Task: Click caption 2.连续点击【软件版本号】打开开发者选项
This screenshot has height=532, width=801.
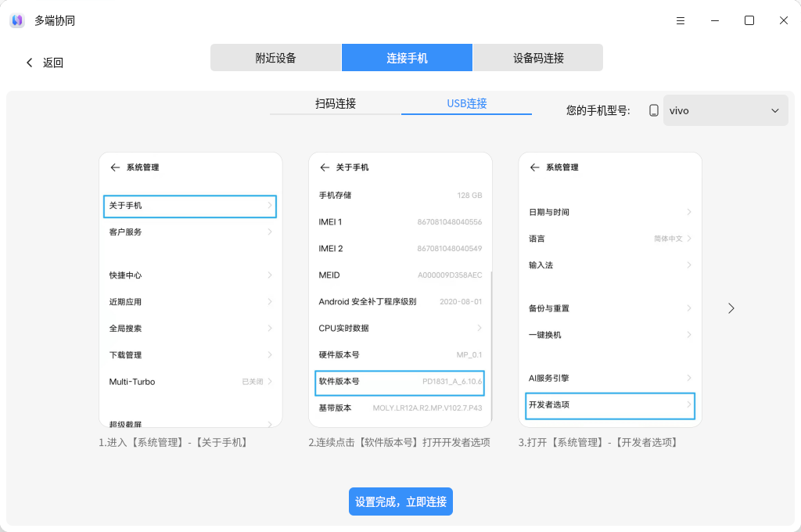Action: (x=400, y=443)
